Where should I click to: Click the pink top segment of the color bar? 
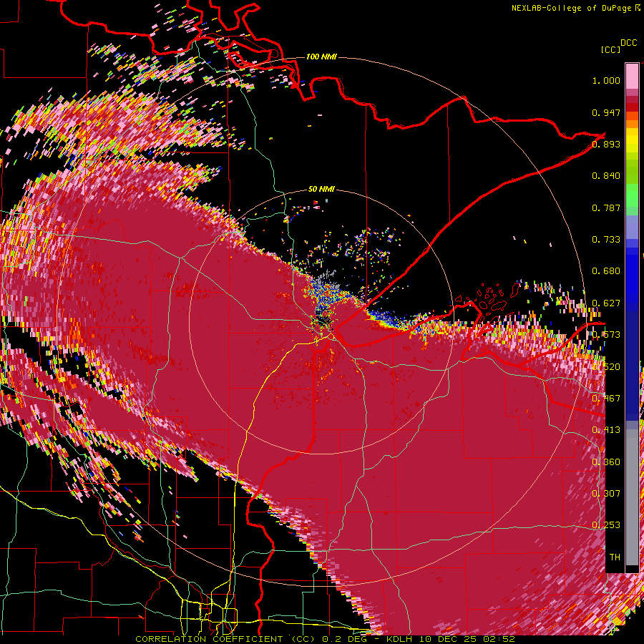[x=632, y=76]
